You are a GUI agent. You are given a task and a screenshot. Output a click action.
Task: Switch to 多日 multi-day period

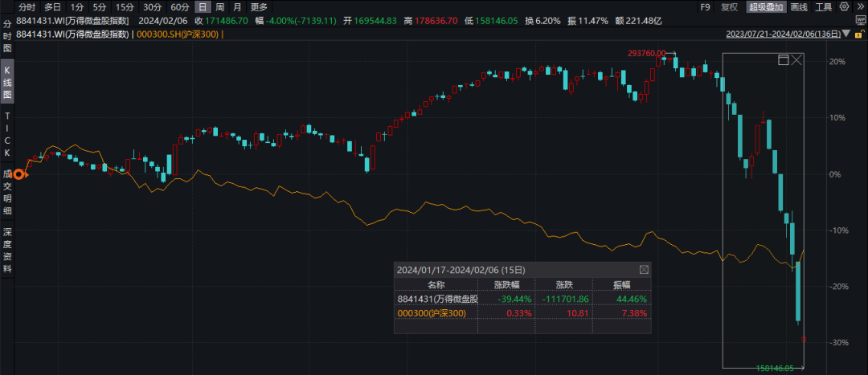(53, 7)
